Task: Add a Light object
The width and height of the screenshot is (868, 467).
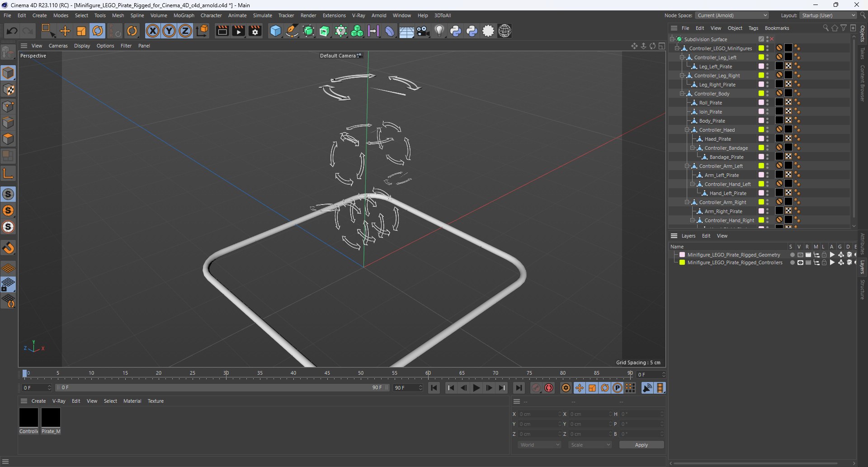Action: [439, 31]
